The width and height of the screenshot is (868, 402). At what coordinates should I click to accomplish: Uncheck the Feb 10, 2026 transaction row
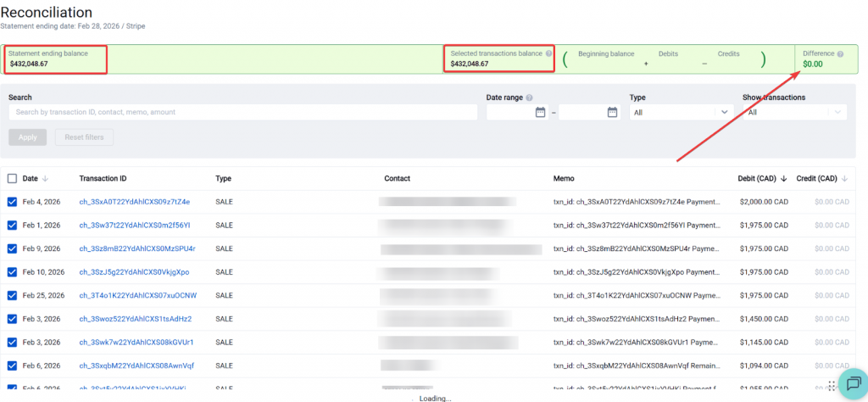click(x=12, y=272)
